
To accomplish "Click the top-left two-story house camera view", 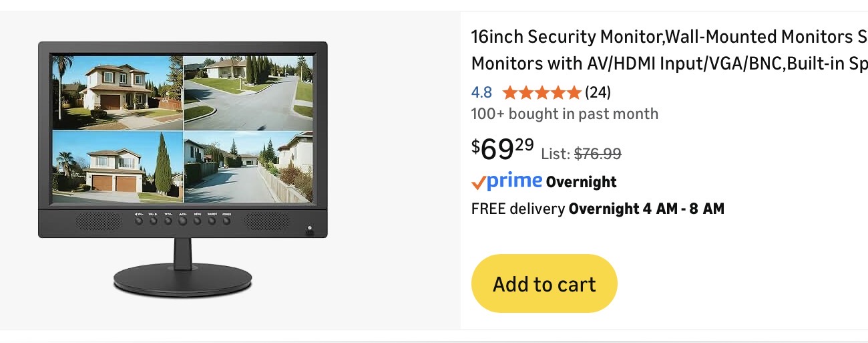I will [118, 92].
